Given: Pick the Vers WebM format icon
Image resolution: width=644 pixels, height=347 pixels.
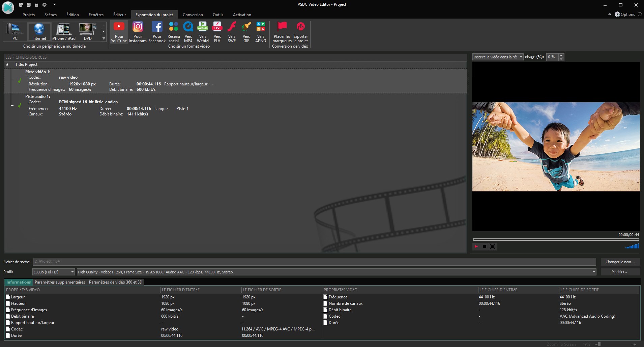Looking at the screenshot, I should (203, 32).
